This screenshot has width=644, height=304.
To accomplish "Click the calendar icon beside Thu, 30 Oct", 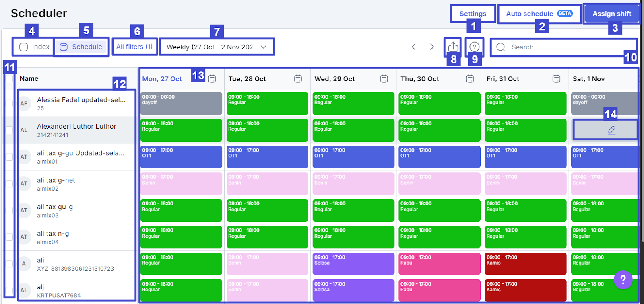I will coord(470,79).
